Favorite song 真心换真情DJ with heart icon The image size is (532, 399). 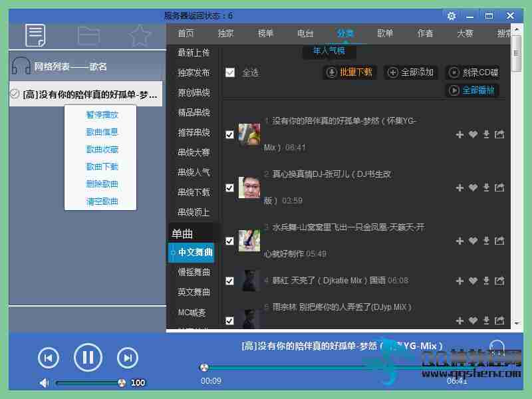point(473,188)
